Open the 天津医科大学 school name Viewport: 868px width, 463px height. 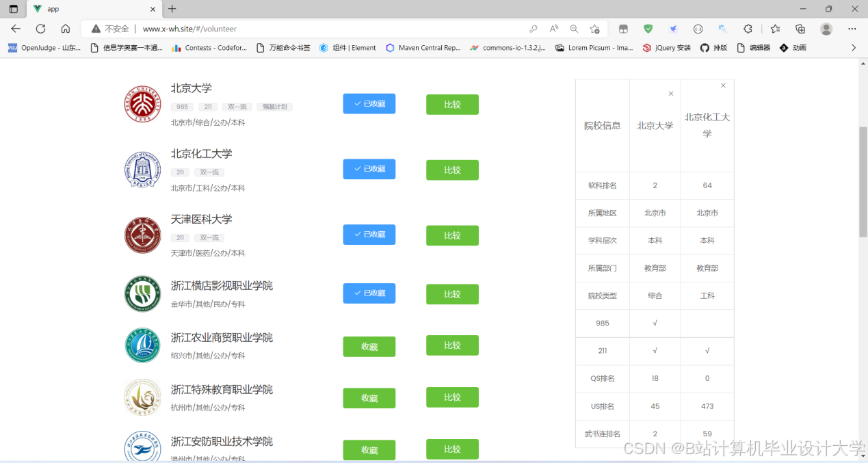tap(202, 220)
